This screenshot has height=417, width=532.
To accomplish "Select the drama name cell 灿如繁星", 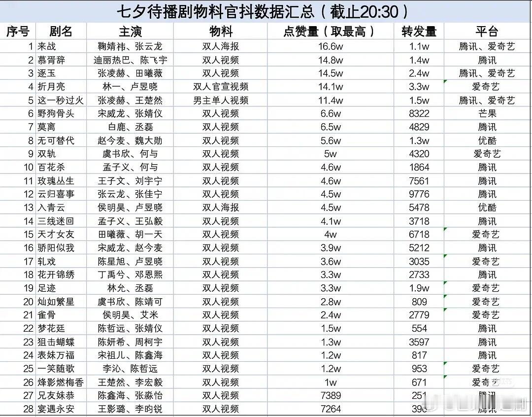I will (x=61, y=302).
